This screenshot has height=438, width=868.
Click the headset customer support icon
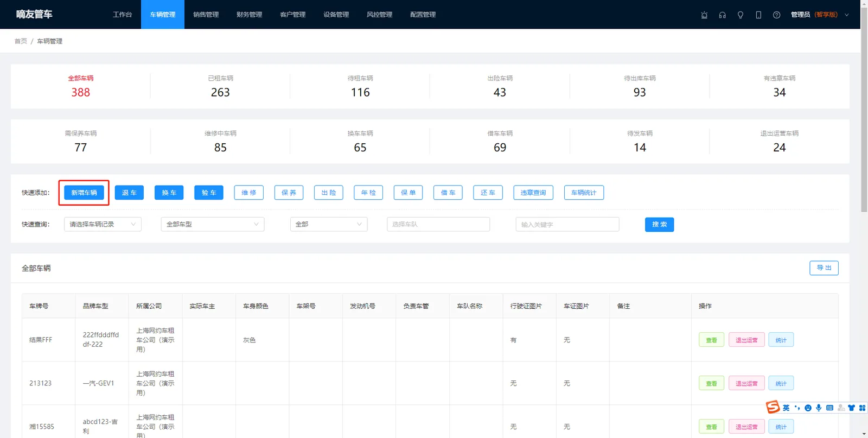[x=722, y=15]
